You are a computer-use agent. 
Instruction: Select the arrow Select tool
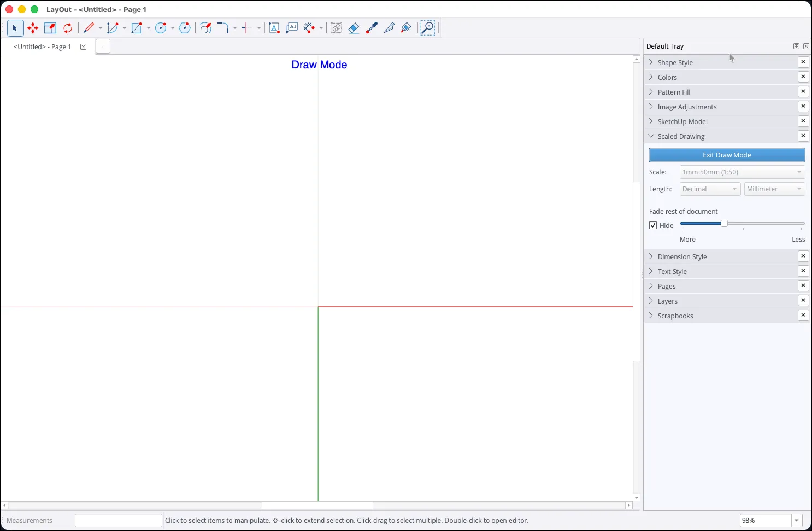(15, 28)
